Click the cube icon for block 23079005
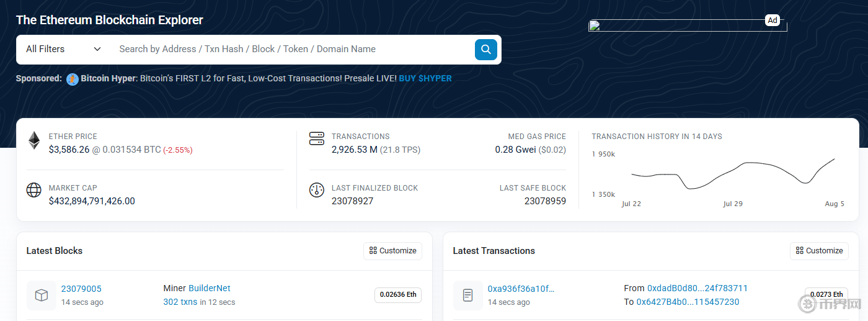This screenshot has height=321, width=868. pos(42,296)
